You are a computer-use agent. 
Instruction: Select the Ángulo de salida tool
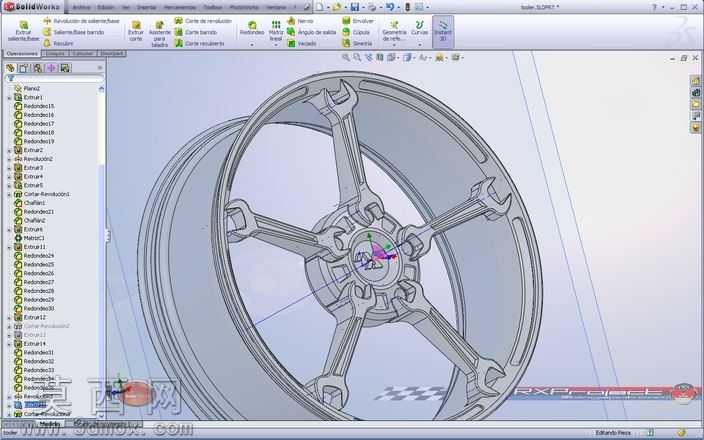click(311, 32)
